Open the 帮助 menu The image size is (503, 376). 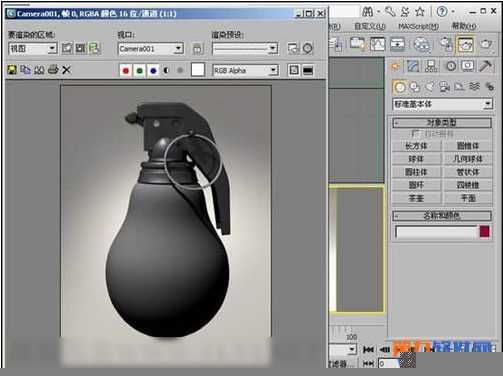point(463,26)
